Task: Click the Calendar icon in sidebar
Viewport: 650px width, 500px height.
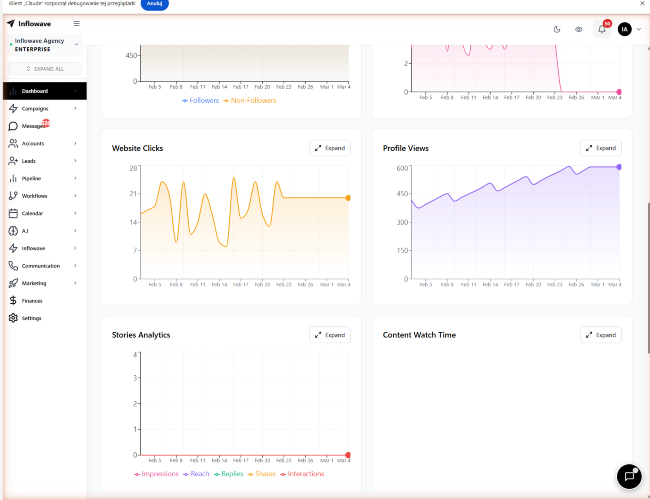Action: 12,213
